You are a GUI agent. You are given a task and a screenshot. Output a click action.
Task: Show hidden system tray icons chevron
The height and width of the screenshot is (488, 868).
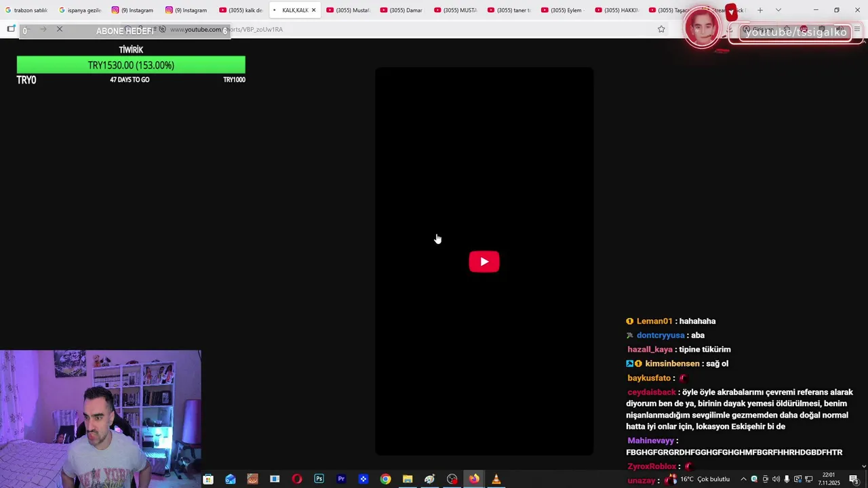click(743, 479)
